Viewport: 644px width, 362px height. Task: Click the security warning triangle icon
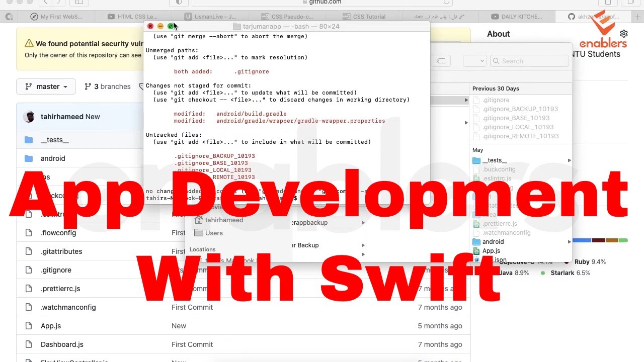pyautogui.click(x=29, y=44)
